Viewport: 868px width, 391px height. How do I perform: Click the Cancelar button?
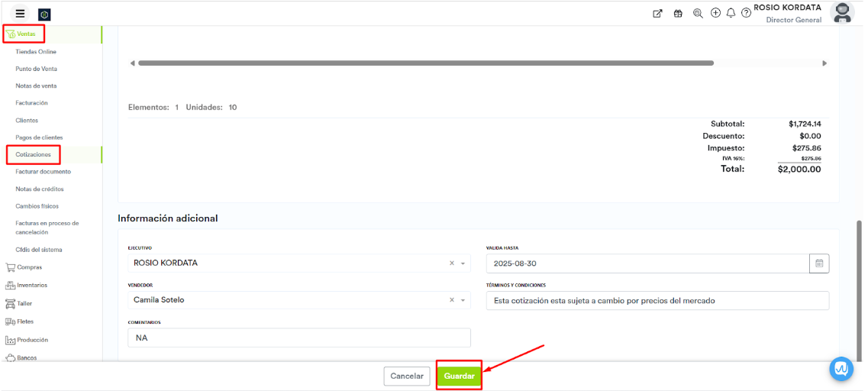click(x=407, y=376)
